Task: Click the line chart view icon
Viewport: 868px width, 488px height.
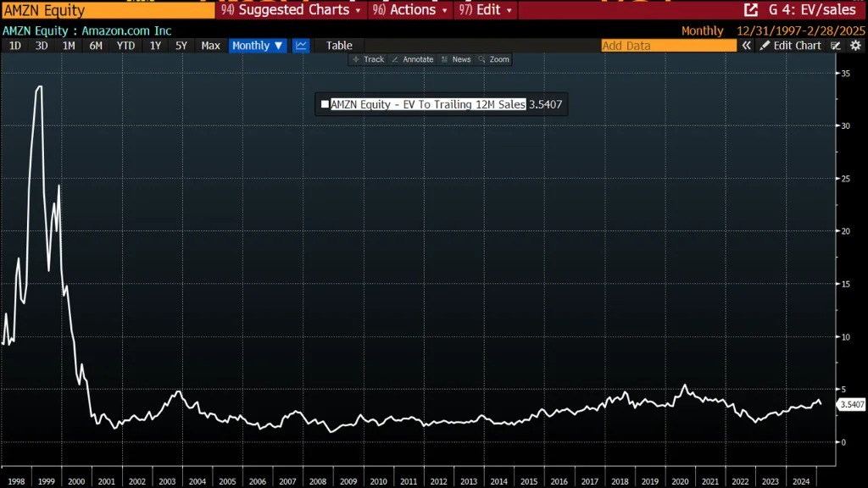Action: click(301, 46)
